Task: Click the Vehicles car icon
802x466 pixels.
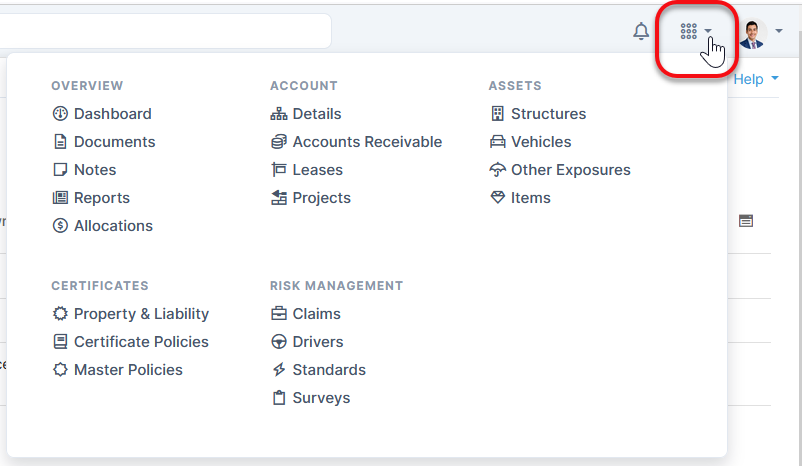Action: coord(497,142)
